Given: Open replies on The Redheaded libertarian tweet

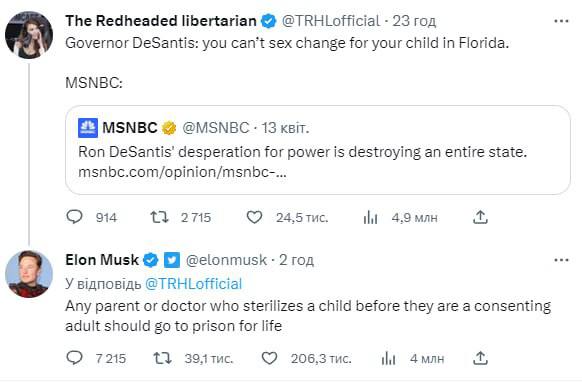Looking at the screenshot, I should click(74, 217).
